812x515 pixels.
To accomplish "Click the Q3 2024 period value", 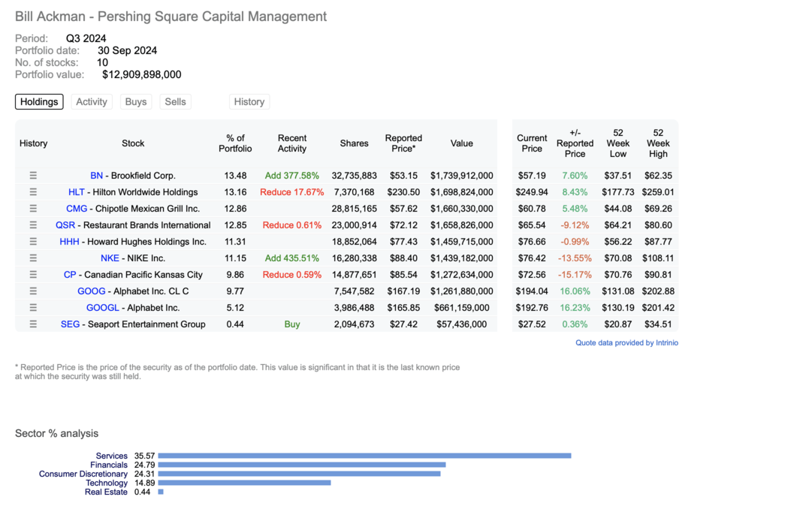I will coord(86,38).
